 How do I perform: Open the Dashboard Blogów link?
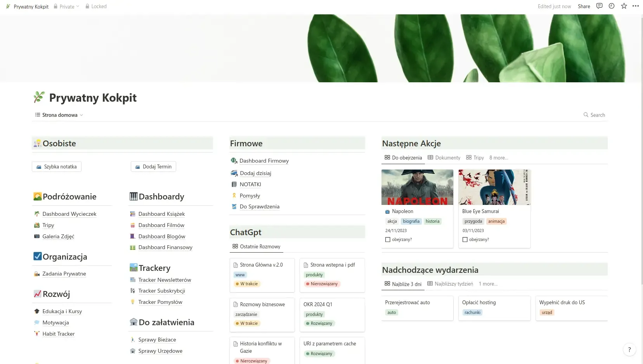[162, 236]
